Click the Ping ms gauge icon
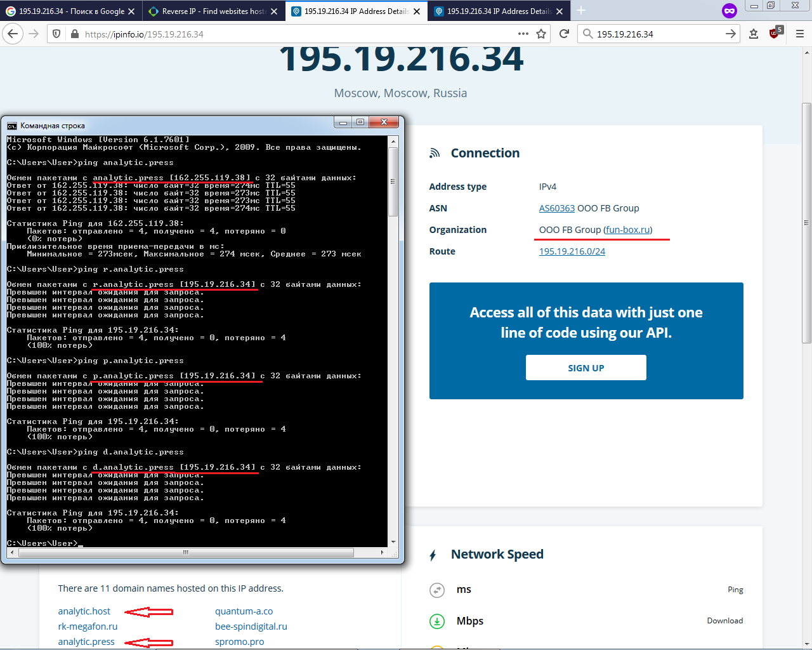Screen dimensions: 812x650 437,590
